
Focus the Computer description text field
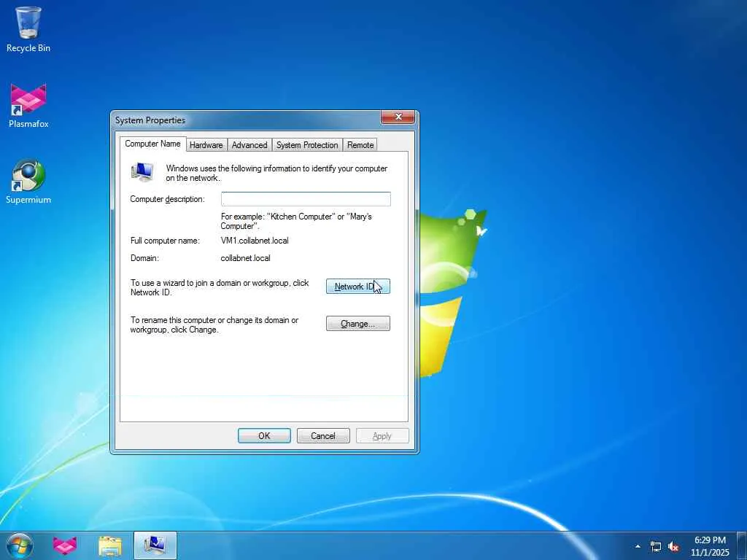pos(306,199)
